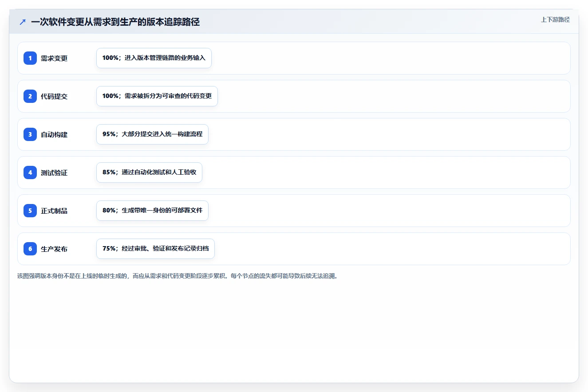Open the 100%；进入版本管理链路的业务输入 chip
Screen dimensions: 588x392
coord(154,58)
